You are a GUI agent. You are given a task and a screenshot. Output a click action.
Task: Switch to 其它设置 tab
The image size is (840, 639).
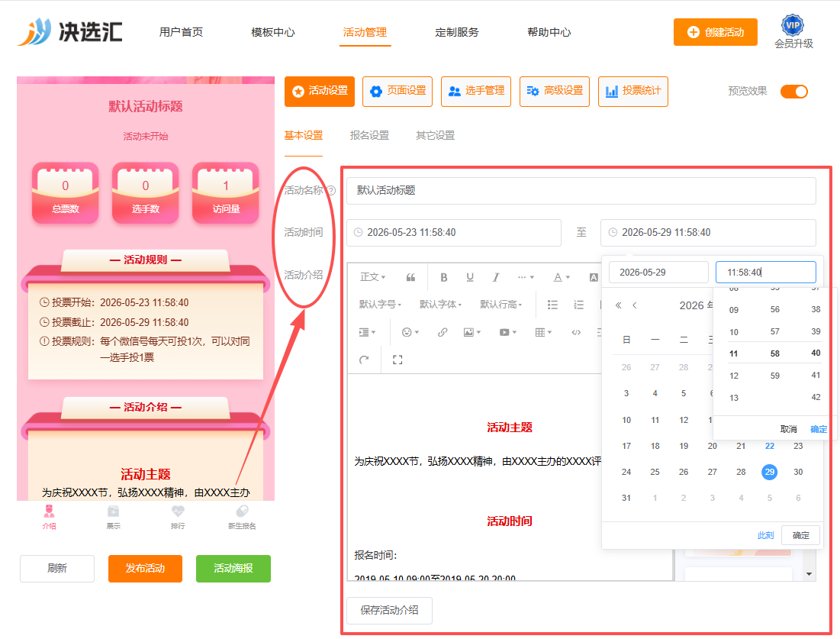[435, 136]
